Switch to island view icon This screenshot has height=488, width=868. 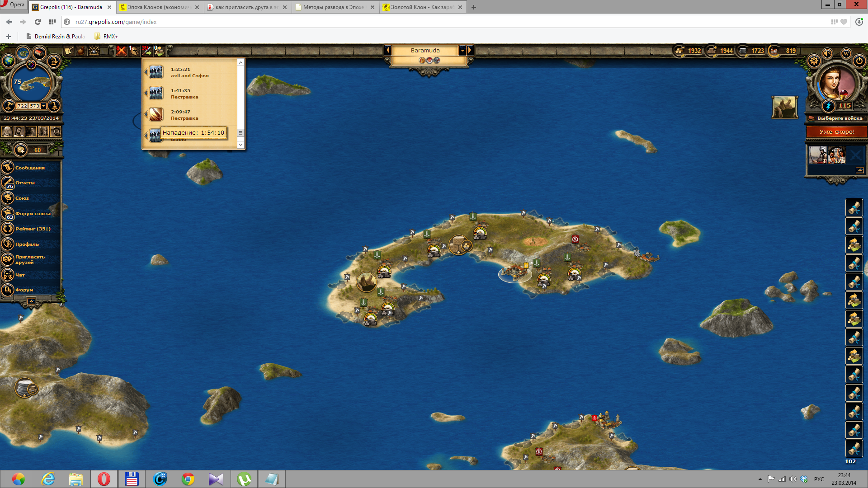(x=23, y=53)
